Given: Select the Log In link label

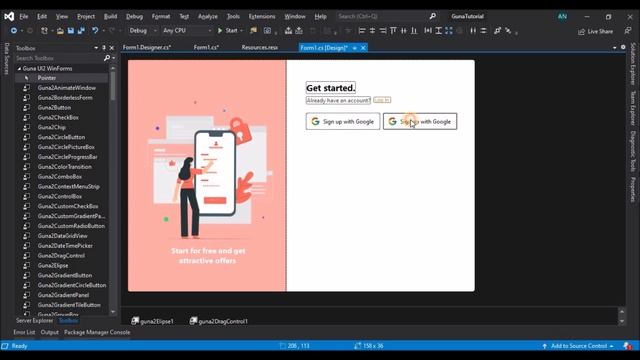Looking at the screenshot, I should point(382,100).
